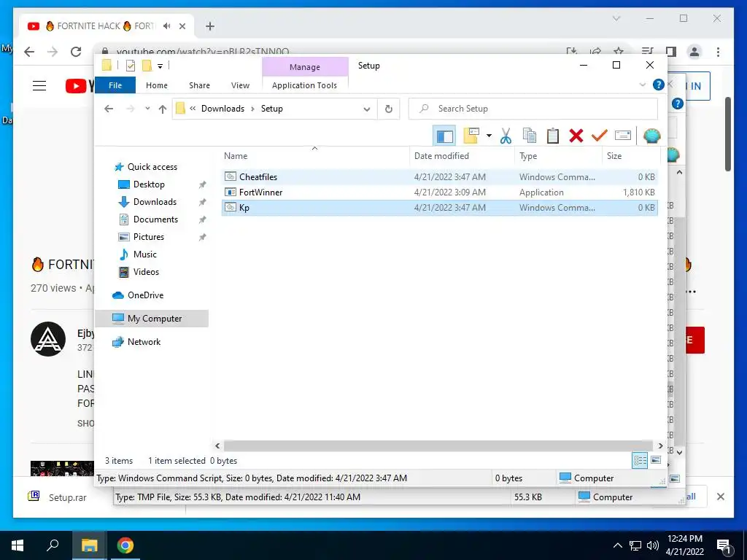The height and width of the screenshot is (560, 747).
Task: Switch to Large icons view
Action: point(656,460)
